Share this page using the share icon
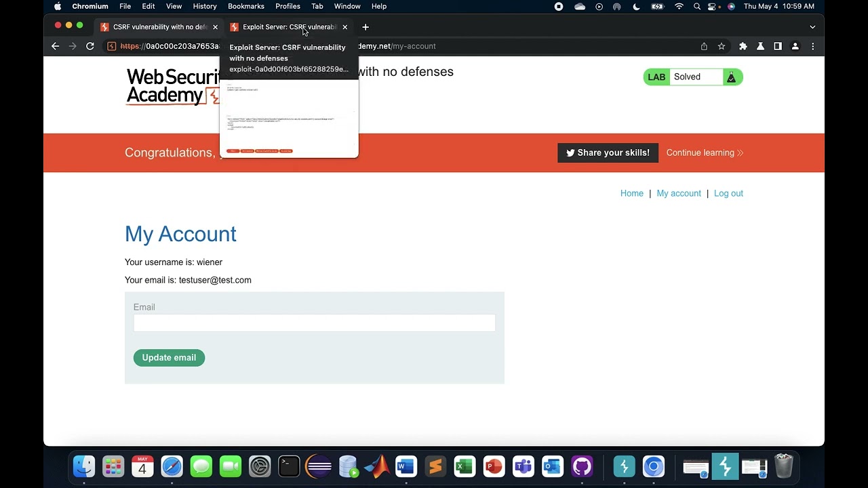 [704, 46]
